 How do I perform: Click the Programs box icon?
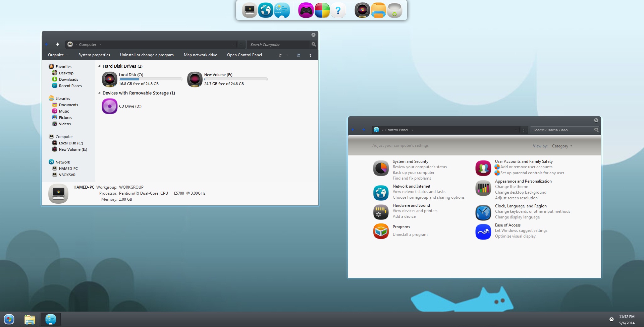(381, 231)
